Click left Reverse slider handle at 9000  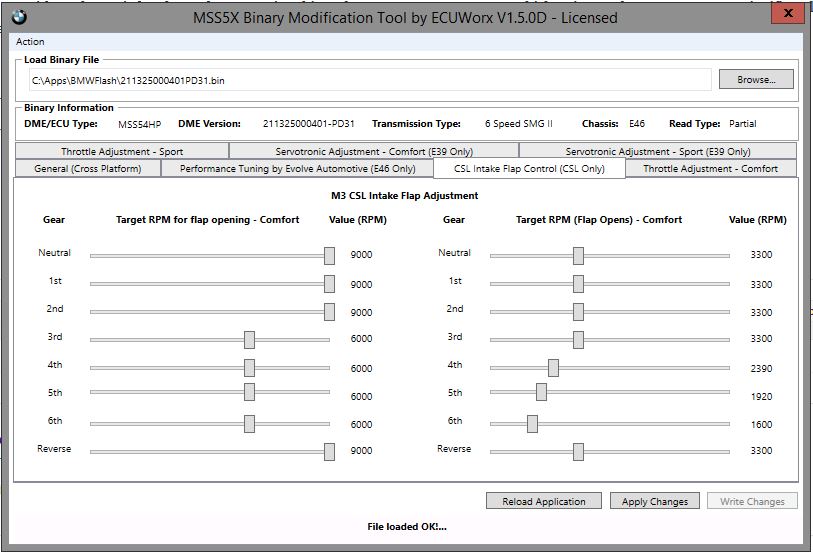(329, 451)
